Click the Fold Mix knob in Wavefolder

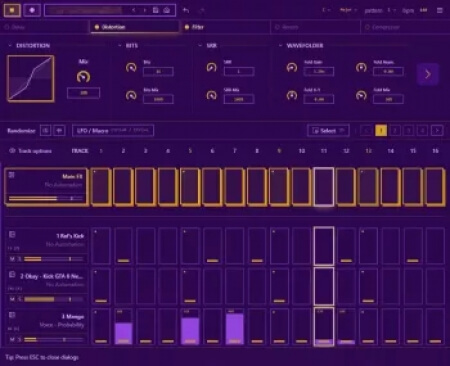click(x=361, y=96)
